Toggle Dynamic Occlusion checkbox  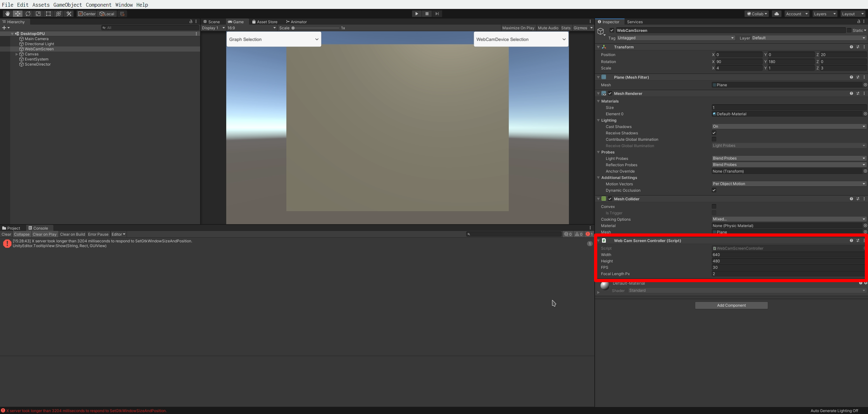[x=714, y=190]
